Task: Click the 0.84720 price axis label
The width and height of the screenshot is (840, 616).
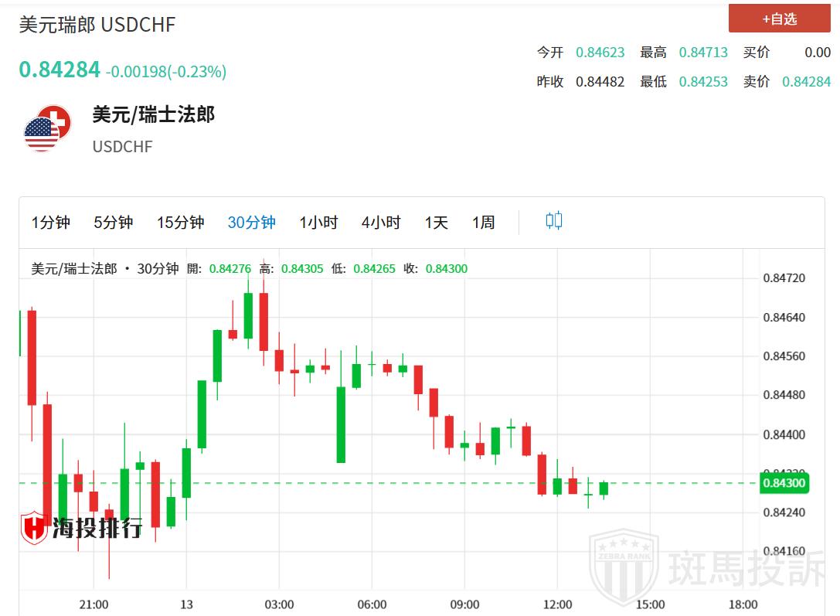Action: pos(784,277)
